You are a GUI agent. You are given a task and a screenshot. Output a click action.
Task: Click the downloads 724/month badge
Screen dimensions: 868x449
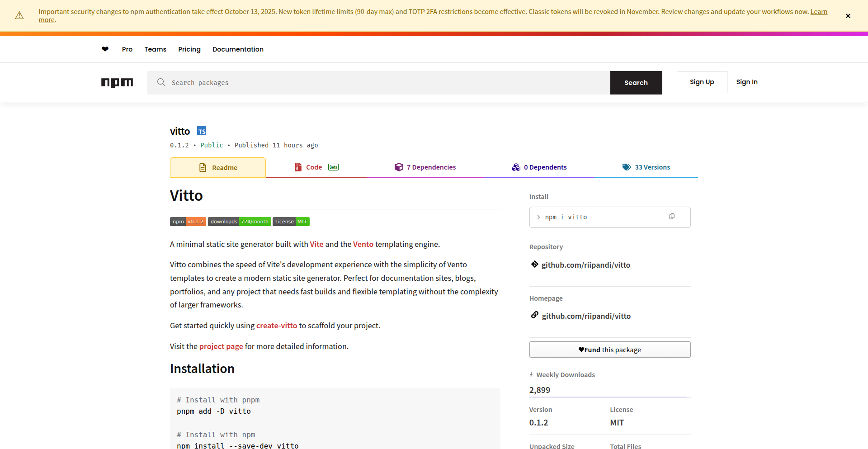pyautogui.click(x=239, y=222)
